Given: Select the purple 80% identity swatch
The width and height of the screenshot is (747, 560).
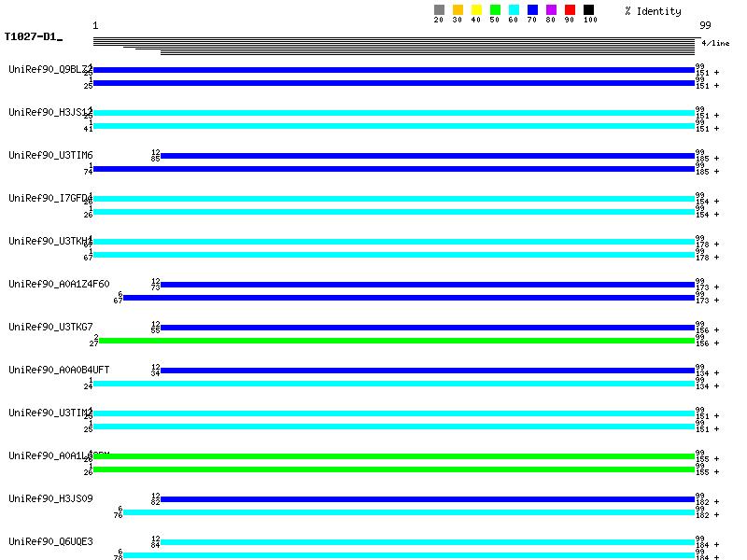Looking at the screenshot, I should point(551,10).
